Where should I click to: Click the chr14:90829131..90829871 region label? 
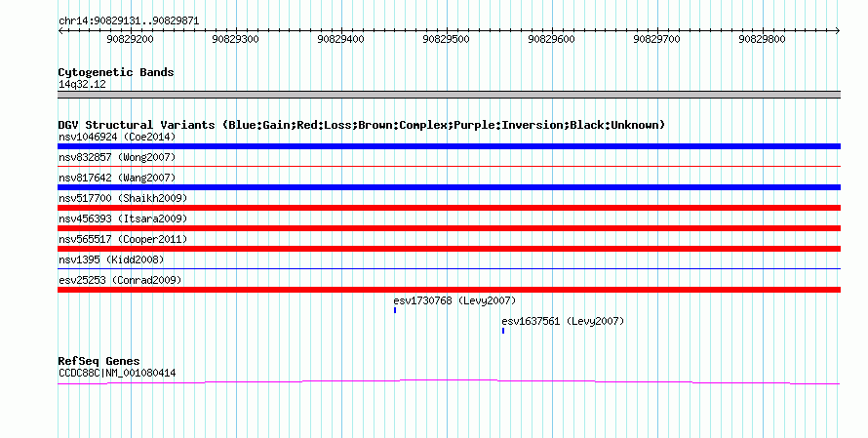click(129, 21)
